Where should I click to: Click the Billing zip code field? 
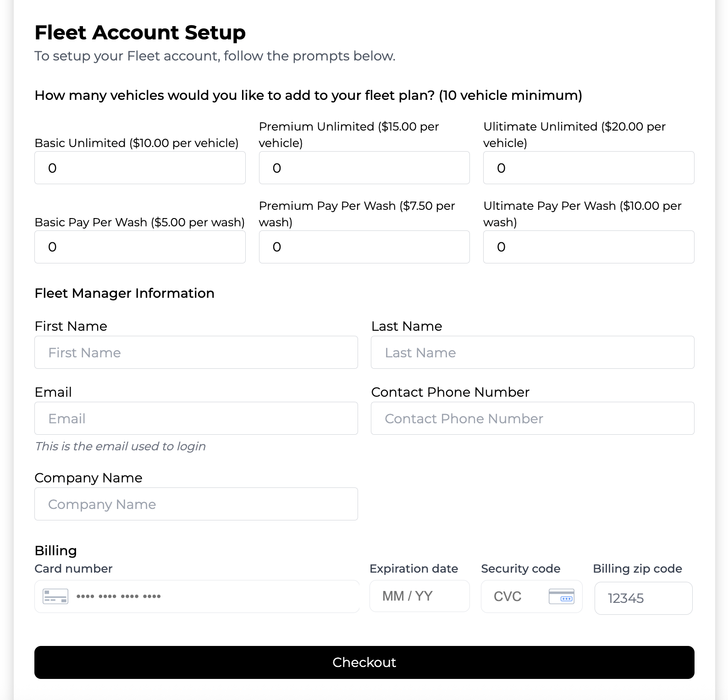(x=643, y=598)
